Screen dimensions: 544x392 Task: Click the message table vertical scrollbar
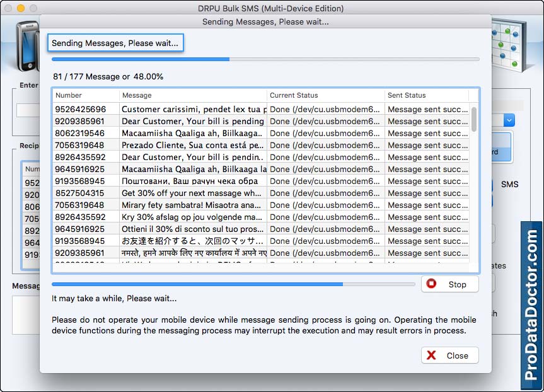[x=474, y=119]
